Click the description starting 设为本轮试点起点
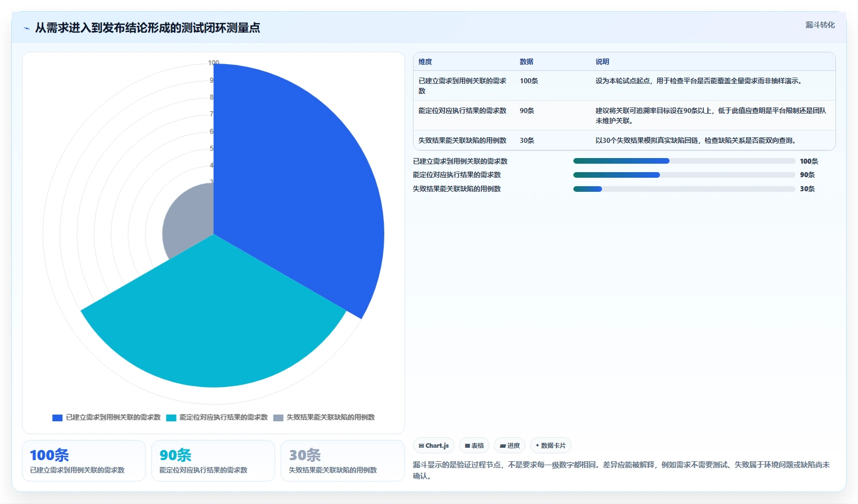Image resolution: width=858 pixels, height=504 pixels. [699, 81]
